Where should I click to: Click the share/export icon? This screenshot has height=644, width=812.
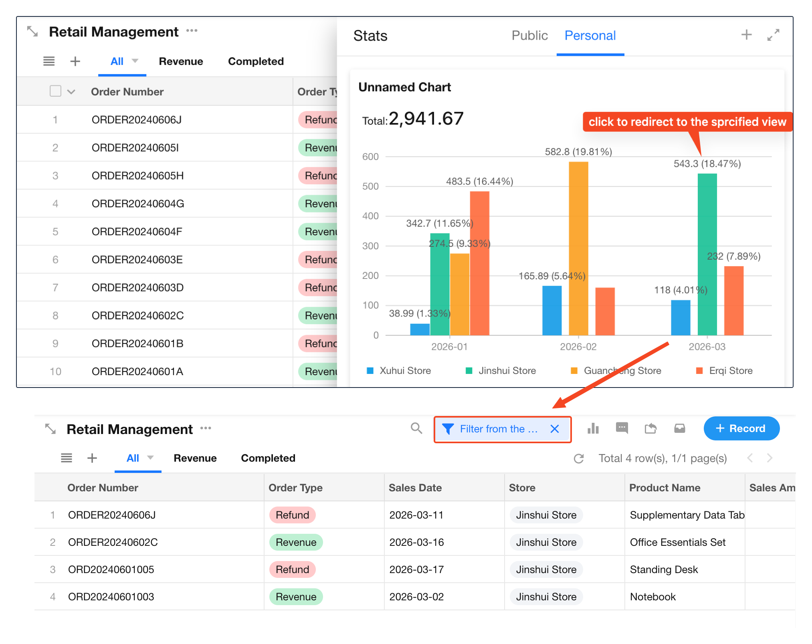coord(650,428)
